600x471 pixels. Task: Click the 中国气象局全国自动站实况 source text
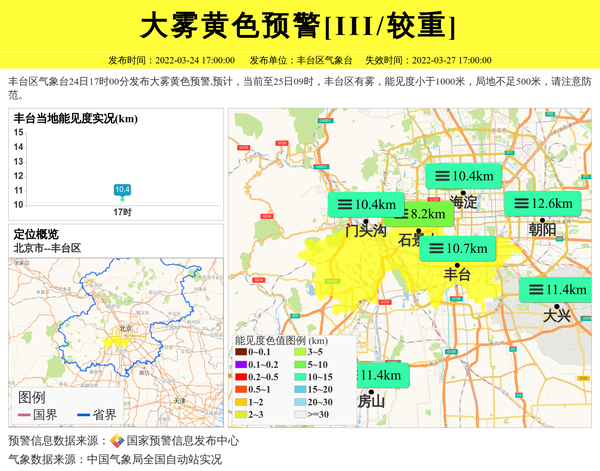154,460
